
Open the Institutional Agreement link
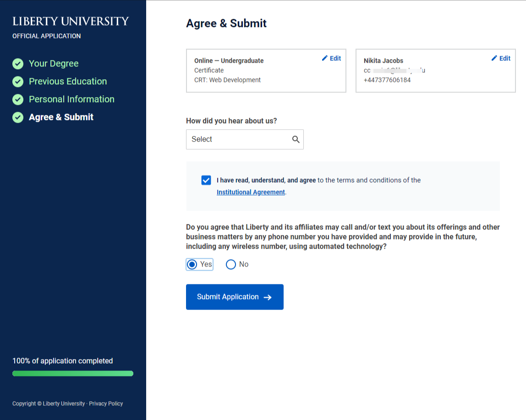pos(251,192)
